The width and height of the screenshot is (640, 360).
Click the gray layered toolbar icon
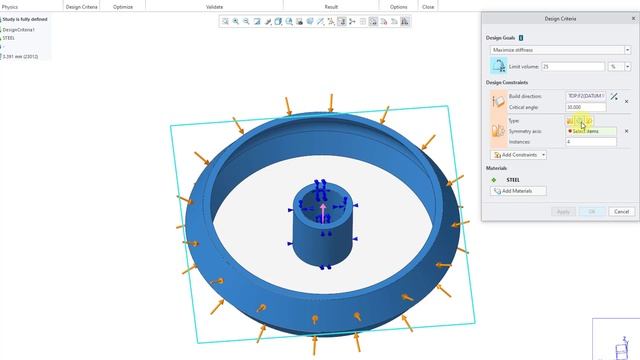(394, 22)
